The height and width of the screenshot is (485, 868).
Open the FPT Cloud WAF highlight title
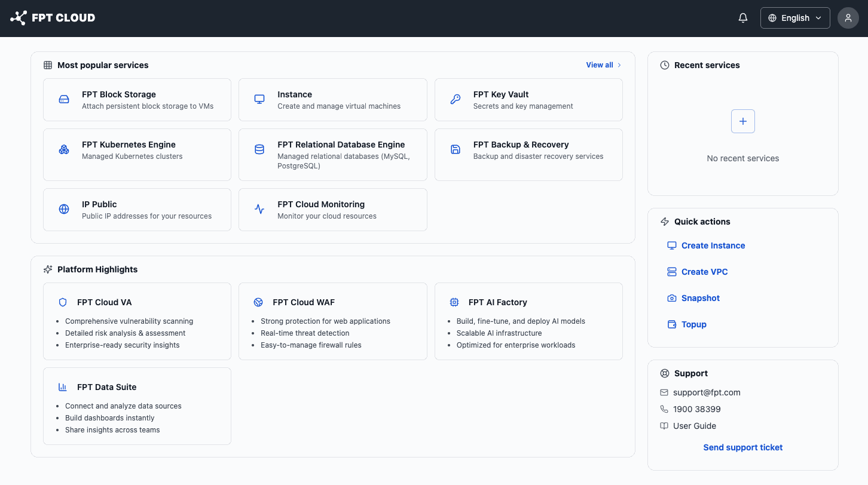click(x=304, y=302)
